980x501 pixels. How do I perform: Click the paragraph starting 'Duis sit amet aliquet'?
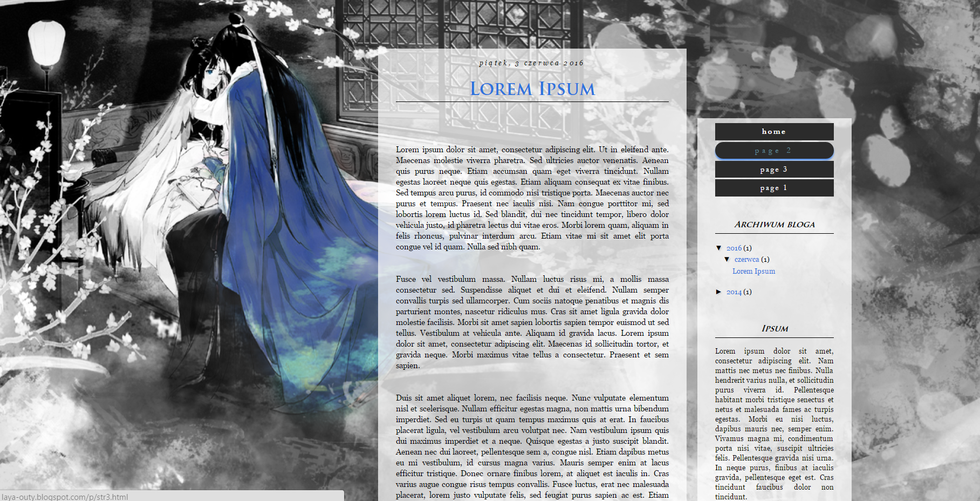pyautogui.click(x=532, y=446)
